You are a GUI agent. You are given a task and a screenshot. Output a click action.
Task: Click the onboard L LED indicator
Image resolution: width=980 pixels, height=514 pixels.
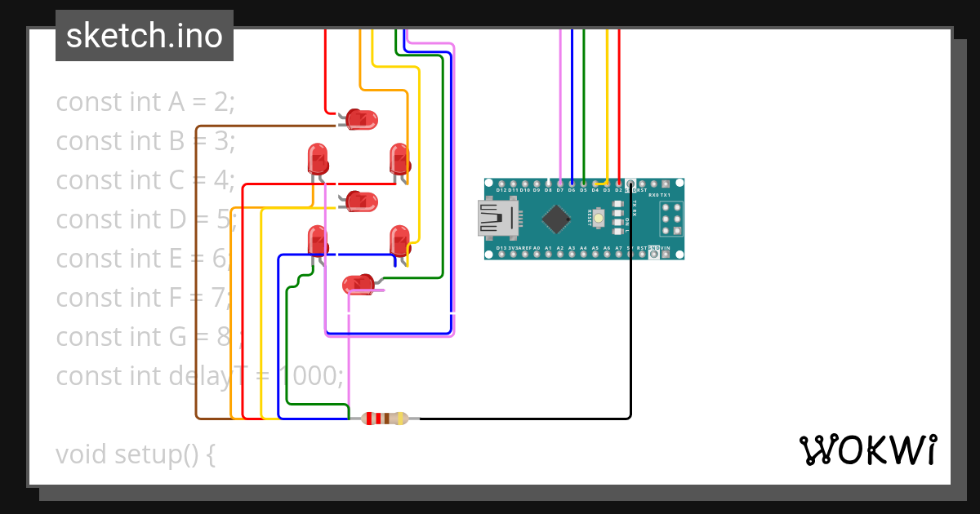pos(617,231)
